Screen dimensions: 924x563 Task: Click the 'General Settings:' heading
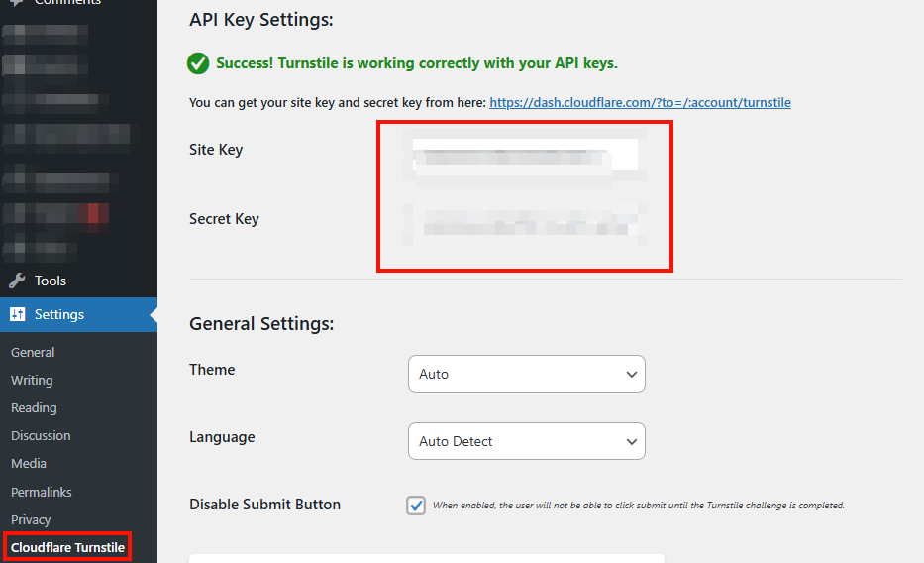(x=261, y=324)
